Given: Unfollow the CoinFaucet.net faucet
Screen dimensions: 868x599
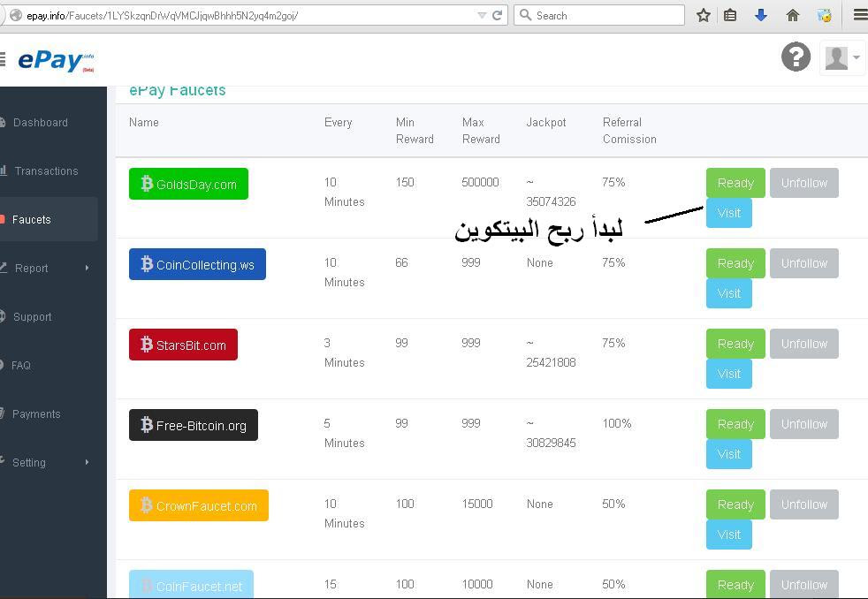Looking at the screenshot, I should click(803, 585).
